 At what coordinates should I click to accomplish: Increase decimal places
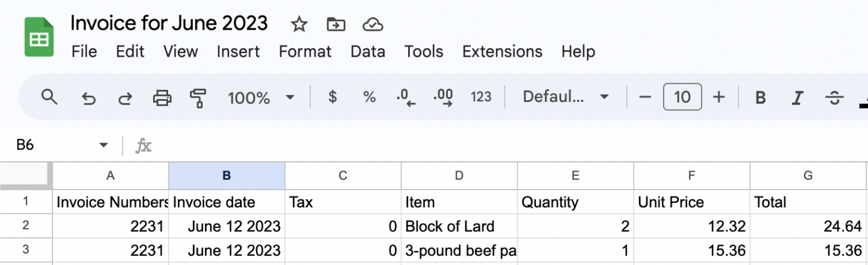(444, 97)
